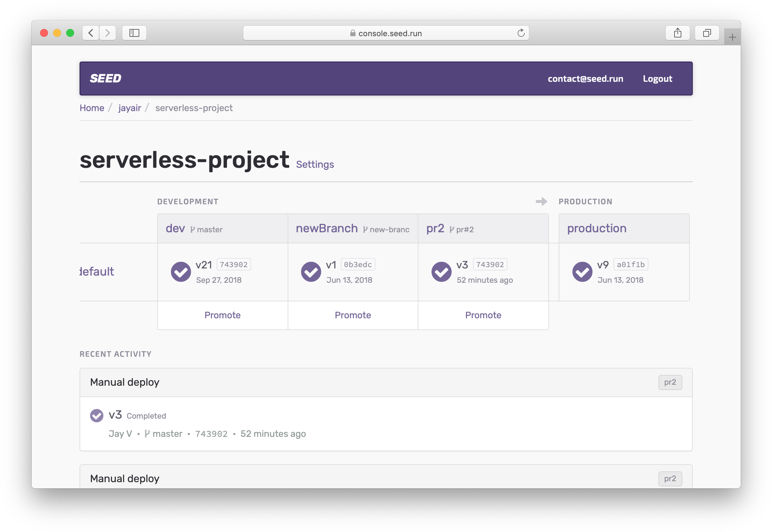The image size is (772, 532).
Task: Click the pr2 v3 checkmark status icon
Action: point(441,272)
